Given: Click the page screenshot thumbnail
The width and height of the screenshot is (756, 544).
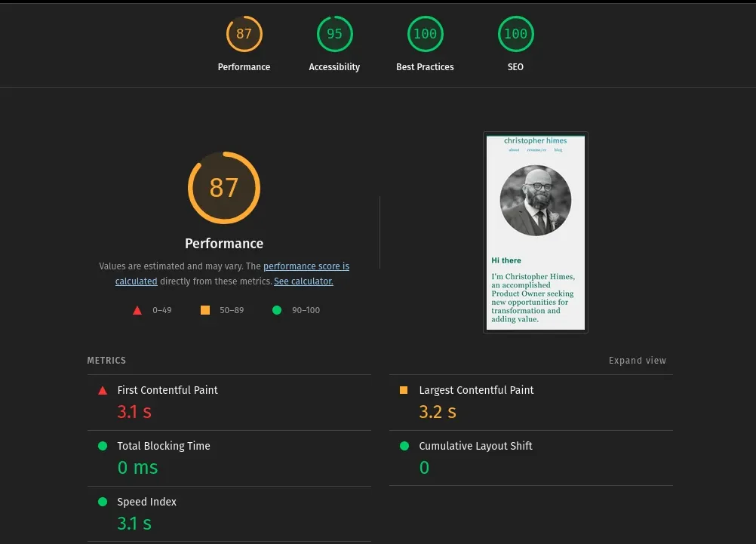Looking at the screenshot, I should [535, 232].
